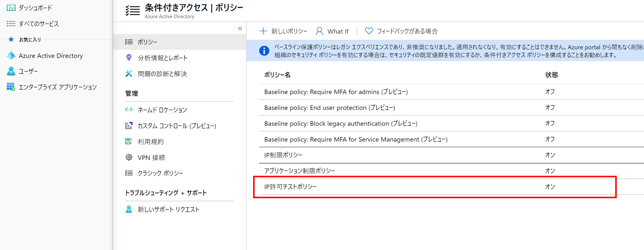Click the ポリシー名 column header
Image resolution: width=644 pixels, height=250 pixels.
(277, 75)
